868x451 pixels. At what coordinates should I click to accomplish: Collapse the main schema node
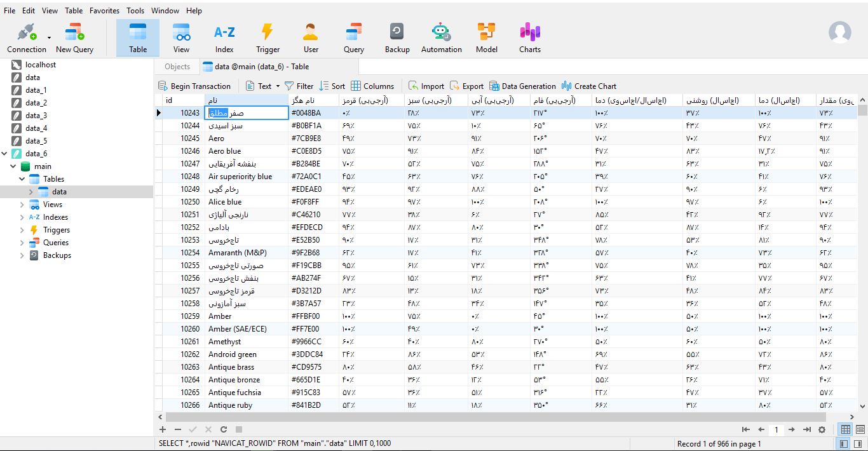click(x=13, y=166)
